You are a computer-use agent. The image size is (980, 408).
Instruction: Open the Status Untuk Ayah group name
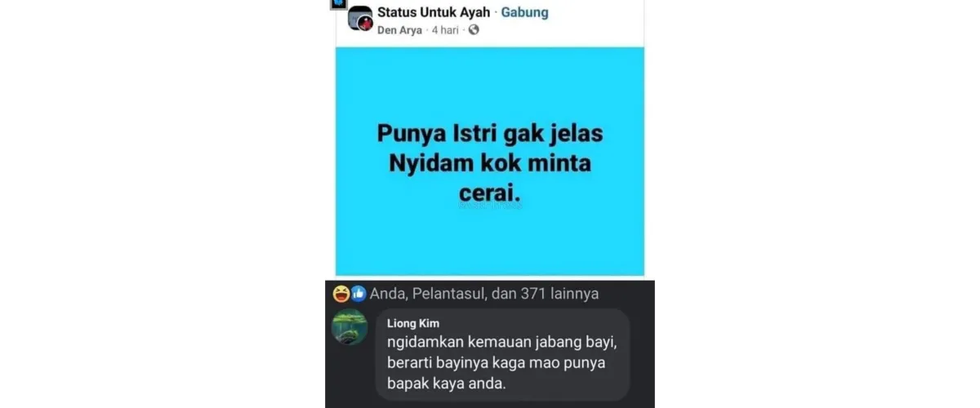[x=433, y=12]
